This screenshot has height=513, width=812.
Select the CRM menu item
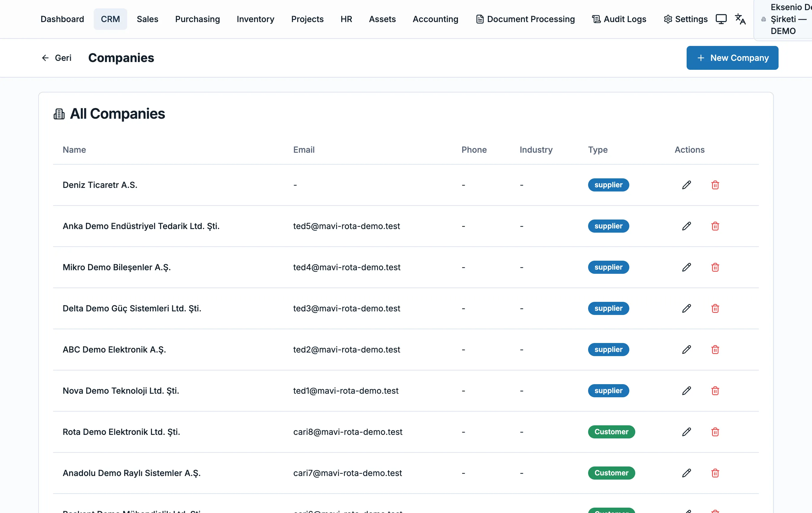(x=110, y=19)
